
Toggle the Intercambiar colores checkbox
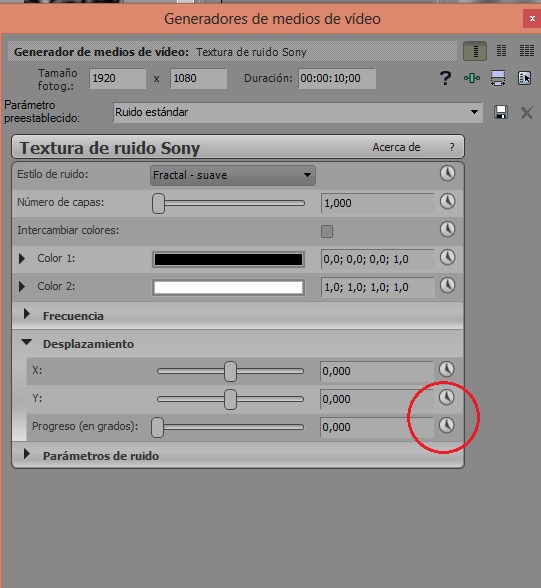pos(327,231)
